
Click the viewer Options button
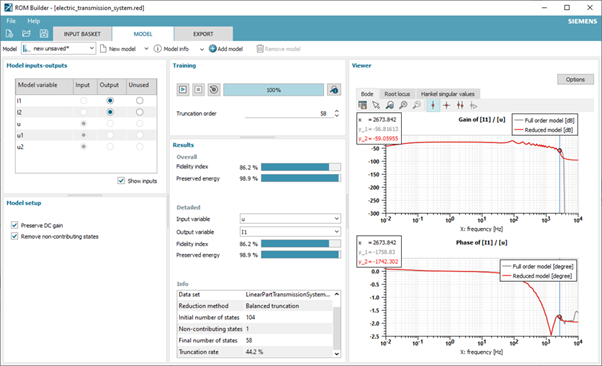[x=575, y=79]
